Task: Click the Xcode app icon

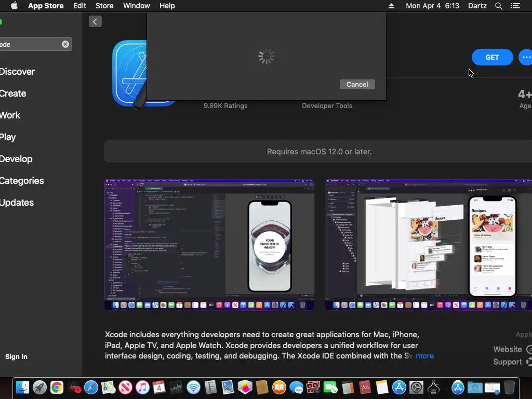Action: [x=129, y=75]
